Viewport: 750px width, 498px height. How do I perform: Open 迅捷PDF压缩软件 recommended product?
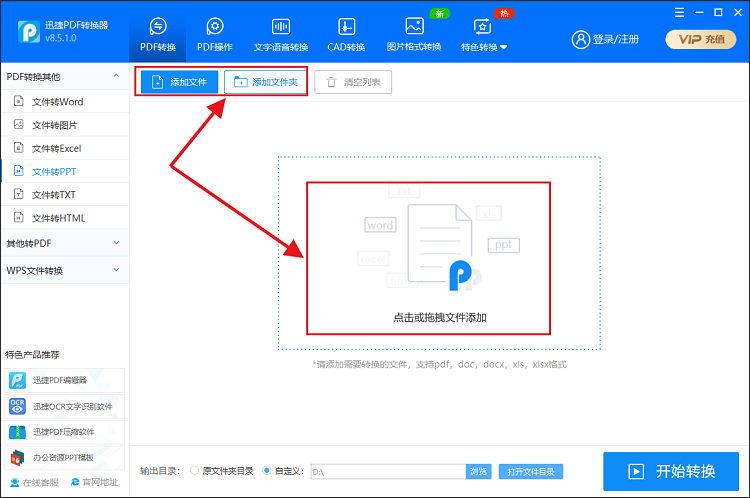[65, 432]
